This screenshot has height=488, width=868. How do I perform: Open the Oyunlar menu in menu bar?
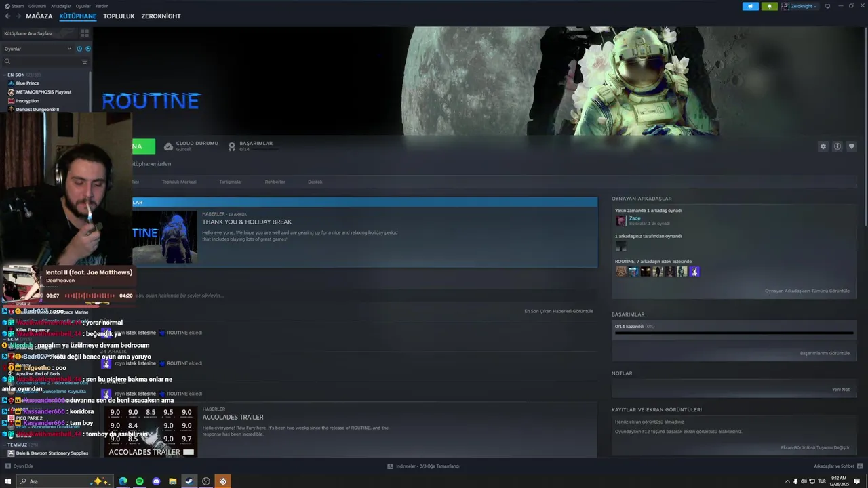tap(83, 6)
